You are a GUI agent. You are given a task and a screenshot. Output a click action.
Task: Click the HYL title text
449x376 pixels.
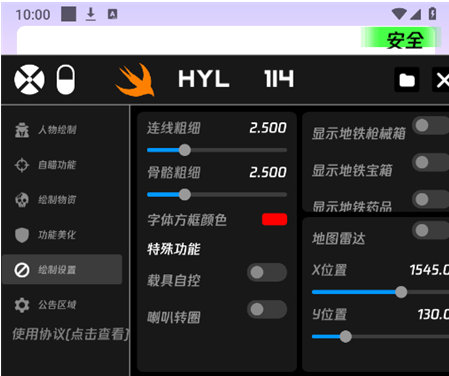click(x=204, y=79)
